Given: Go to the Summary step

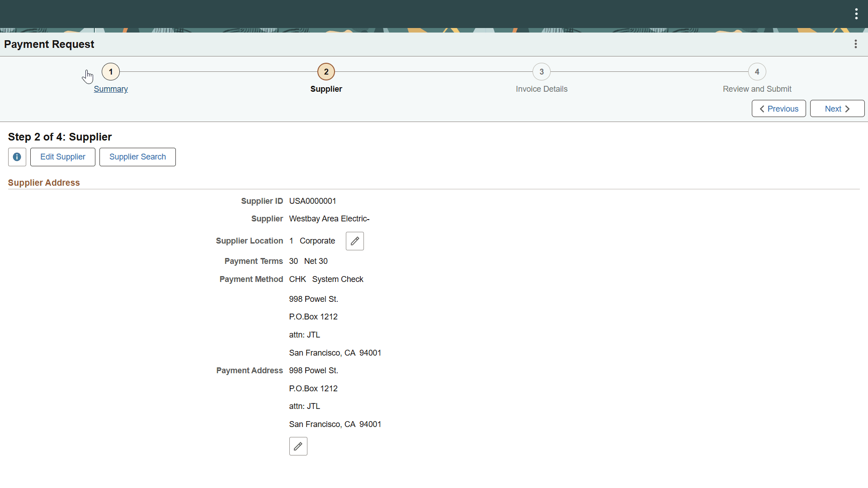Looking at the screenshot, I should [111, 89].
